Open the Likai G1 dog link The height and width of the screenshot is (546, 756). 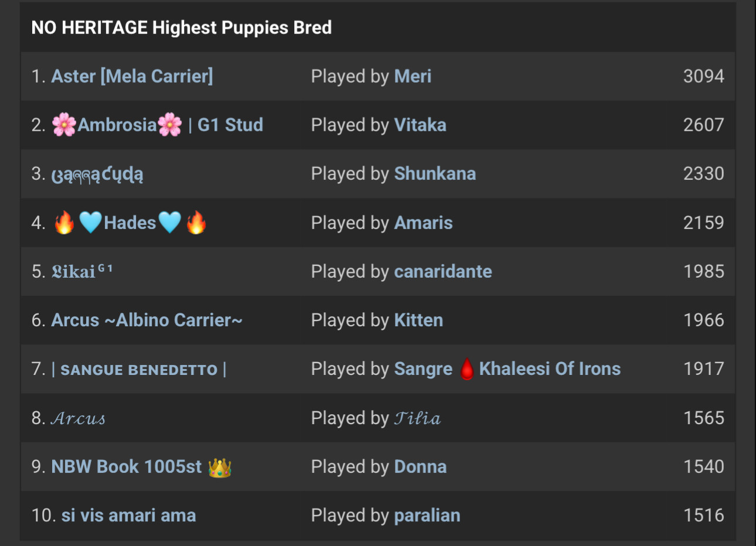pyautogui.click(x=81, y=271)
